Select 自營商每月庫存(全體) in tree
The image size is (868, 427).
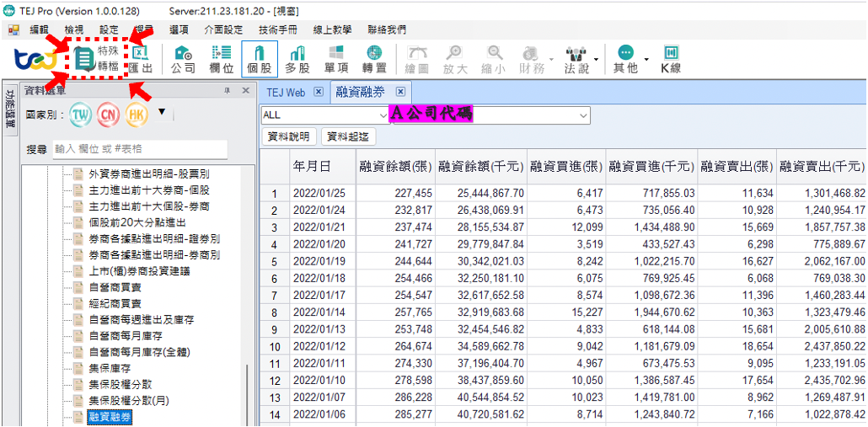click(140, 352)
